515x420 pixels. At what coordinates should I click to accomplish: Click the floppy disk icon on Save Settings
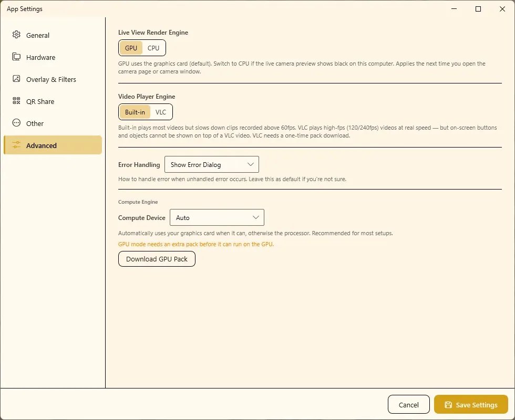click(448, 405)
